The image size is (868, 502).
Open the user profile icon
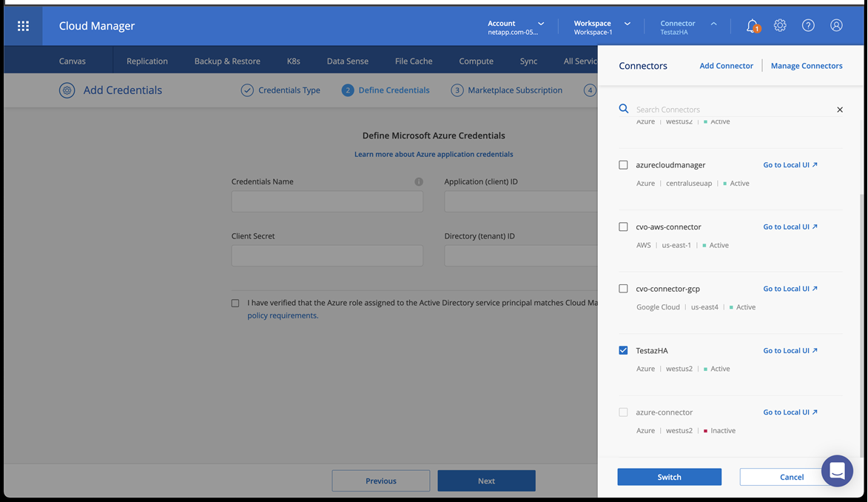pyautogui.click(x=836, y=26)
